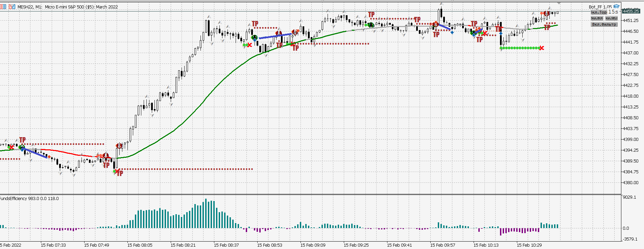Image resolution: width=644 pixels, height=249 pixels.
Task: Click price scale value 4413.25
Action: coord(631,107)
